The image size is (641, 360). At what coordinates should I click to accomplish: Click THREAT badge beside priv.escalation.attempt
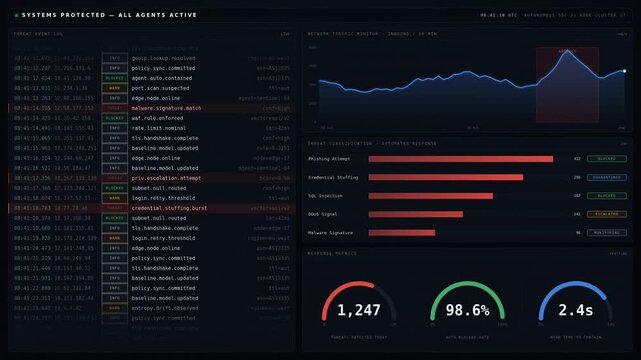coord(114,178)
